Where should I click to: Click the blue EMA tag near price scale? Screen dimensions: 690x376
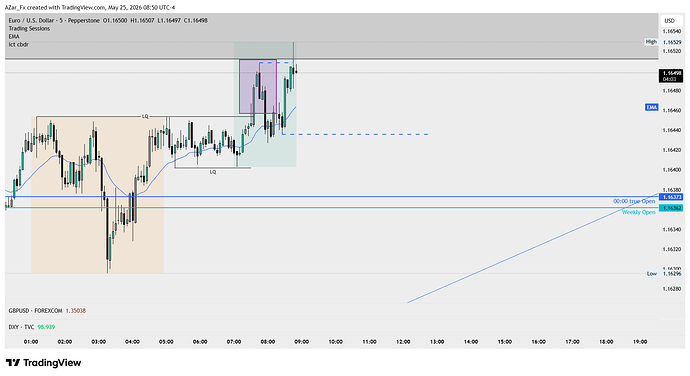click(x=652, y=107)
